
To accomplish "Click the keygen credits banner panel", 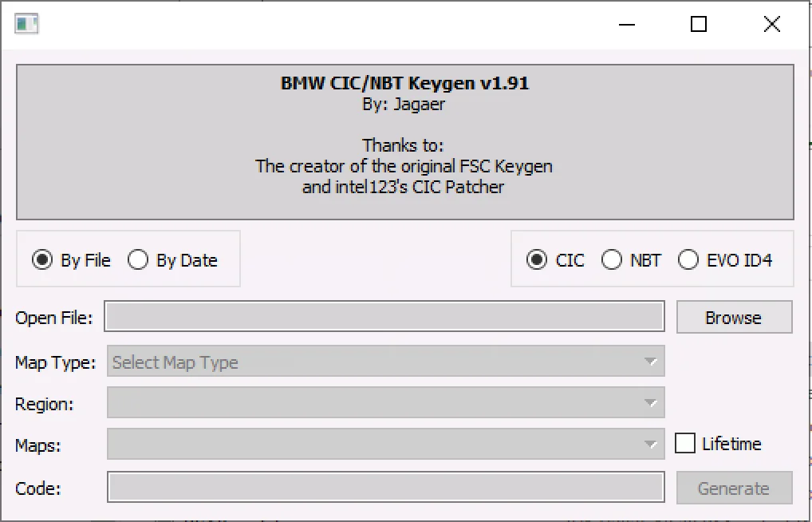I will pos(405,142).
